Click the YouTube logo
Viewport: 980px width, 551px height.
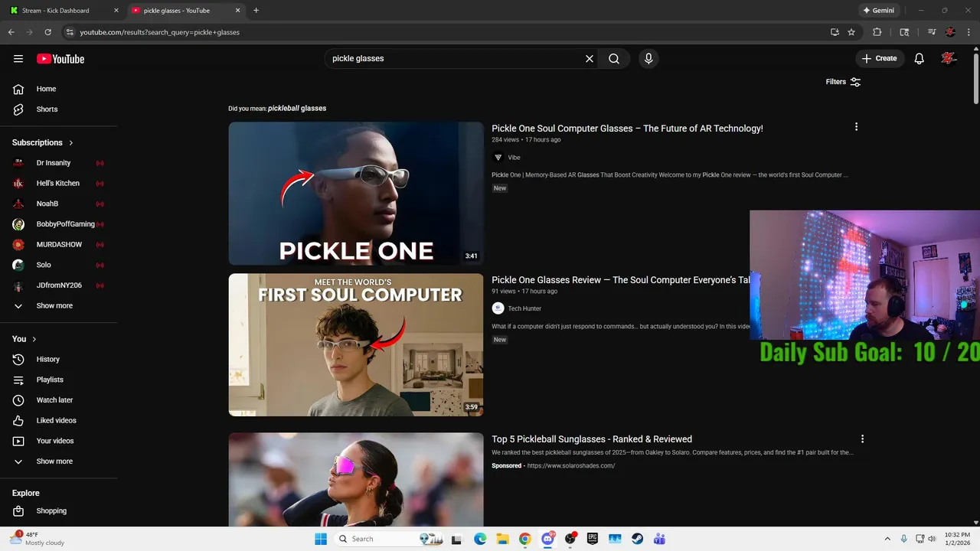pyautogui.click(x=60, y=59)
